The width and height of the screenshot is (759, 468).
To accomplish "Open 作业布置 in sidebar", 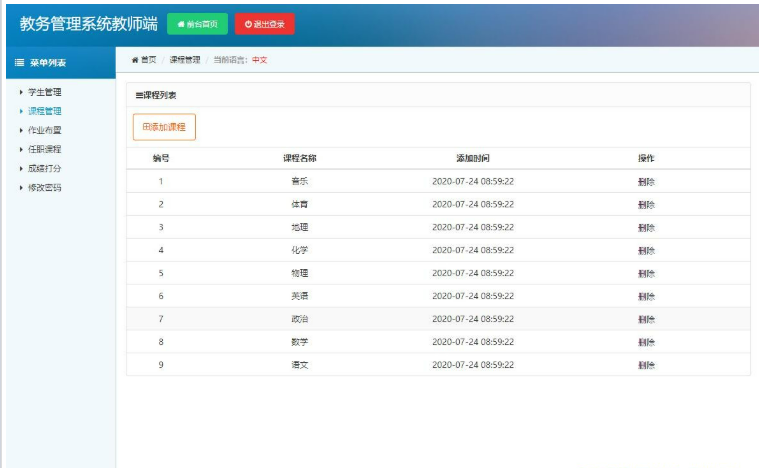I will [45, 130].
